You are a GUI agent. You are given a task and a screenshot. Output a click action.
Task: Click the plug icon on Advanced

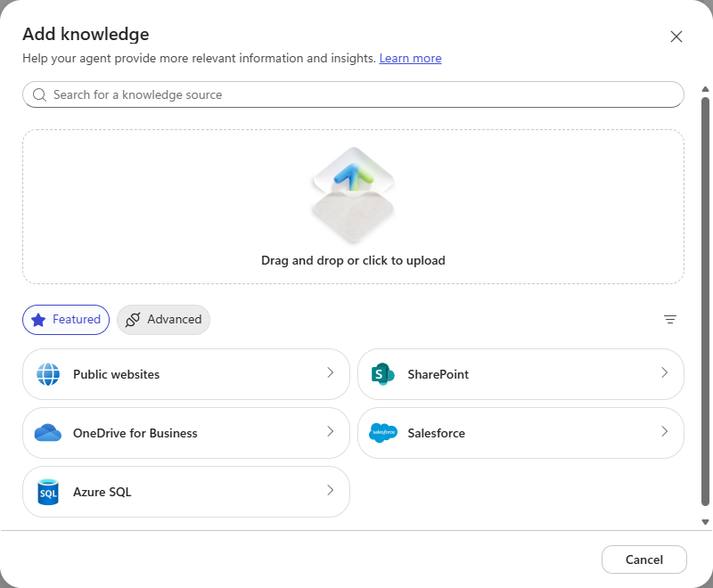(x=133, y=320)
